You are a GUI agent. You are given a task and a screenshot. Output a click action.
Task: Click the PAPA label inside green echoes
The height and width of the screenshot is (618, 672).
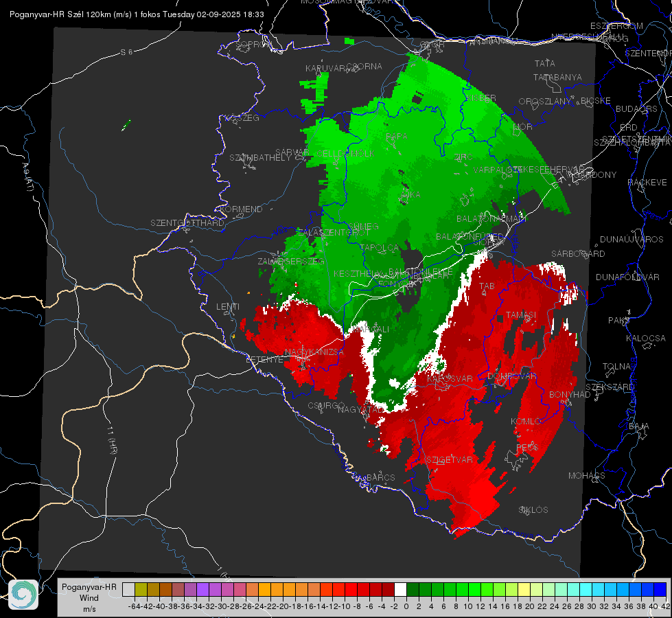(397, 136)
